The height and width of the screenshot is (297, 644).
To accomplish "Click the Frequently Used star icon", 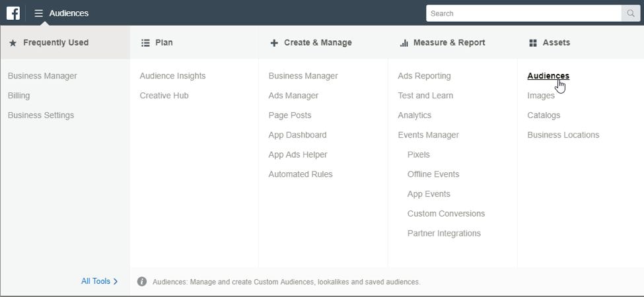I will [13, 43].
